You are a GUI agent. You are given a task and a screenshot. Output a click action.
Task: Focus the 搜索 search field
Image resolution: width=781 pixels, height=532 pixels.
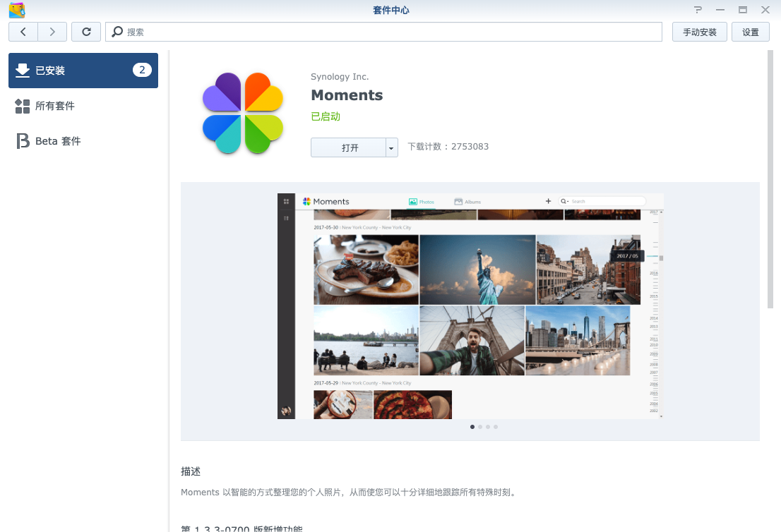pyautogui.click(x=383, y=32)
